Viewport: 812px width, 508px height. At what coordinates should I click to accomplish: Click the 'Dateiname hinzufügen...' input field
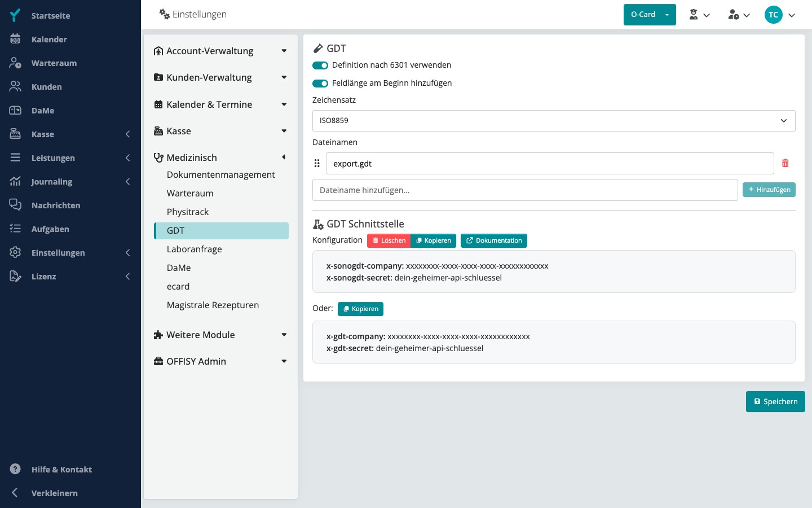(x=525, y=190)
